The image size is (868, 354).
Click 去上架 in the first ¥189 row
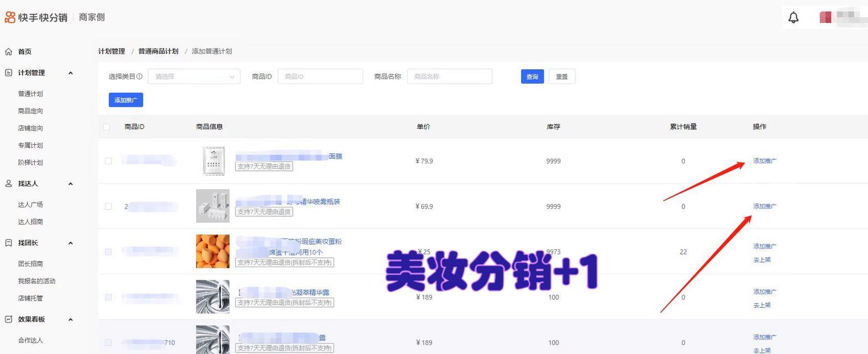(x=762, y=305)
